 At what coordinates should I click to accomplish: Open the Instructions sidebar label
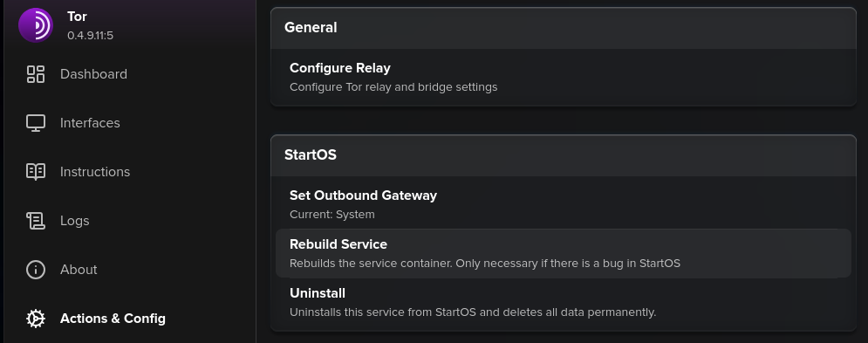[95, 172]
